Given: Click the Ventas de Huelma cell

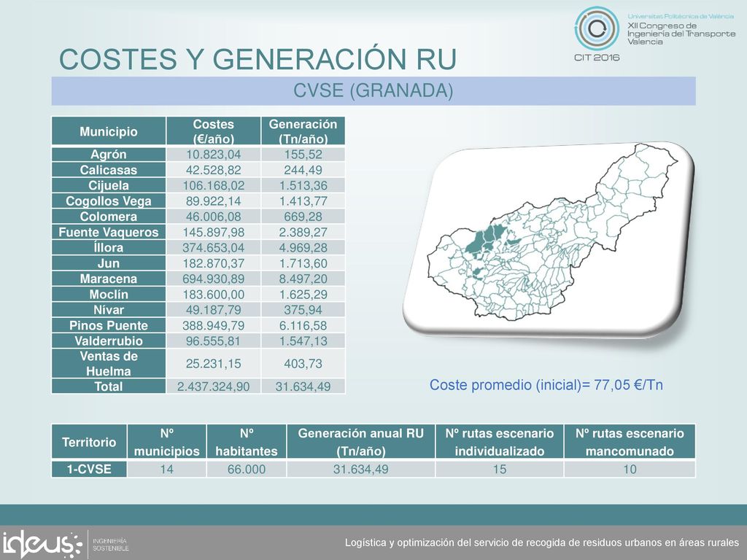Looking at the screenshot, I should pos(109,363).
